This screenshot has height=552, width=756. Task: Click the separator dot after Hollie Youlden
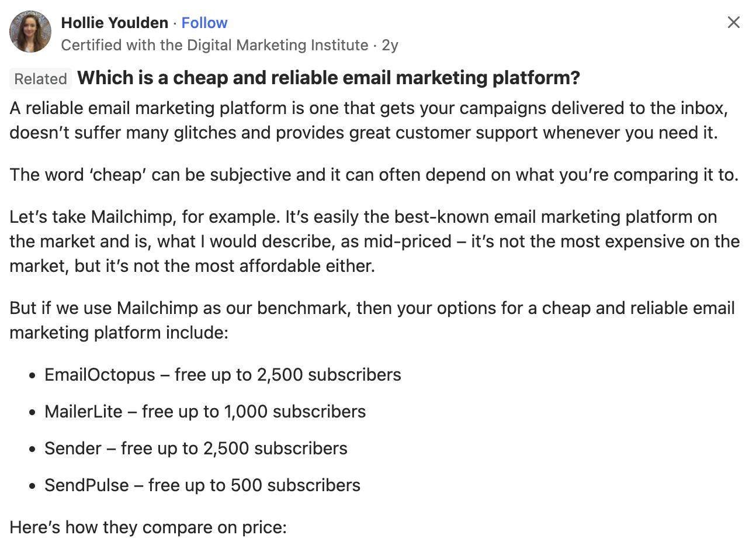coord(176,23)
